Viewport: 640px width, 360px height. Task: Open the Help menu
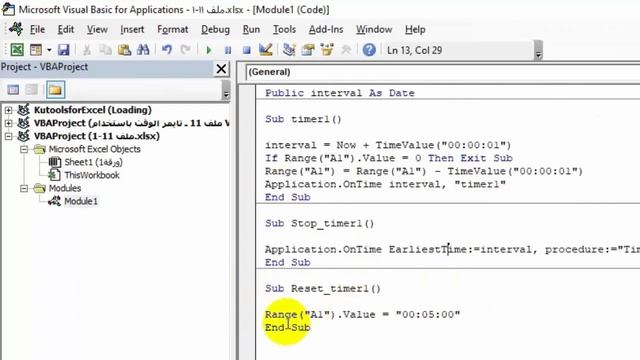[x=415, y=29]
